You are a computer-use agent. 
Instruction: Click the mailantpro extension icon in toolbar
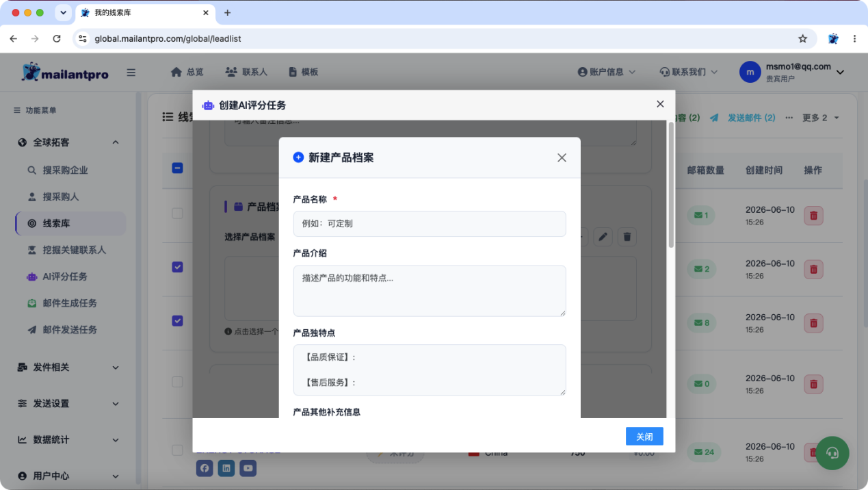833,39
